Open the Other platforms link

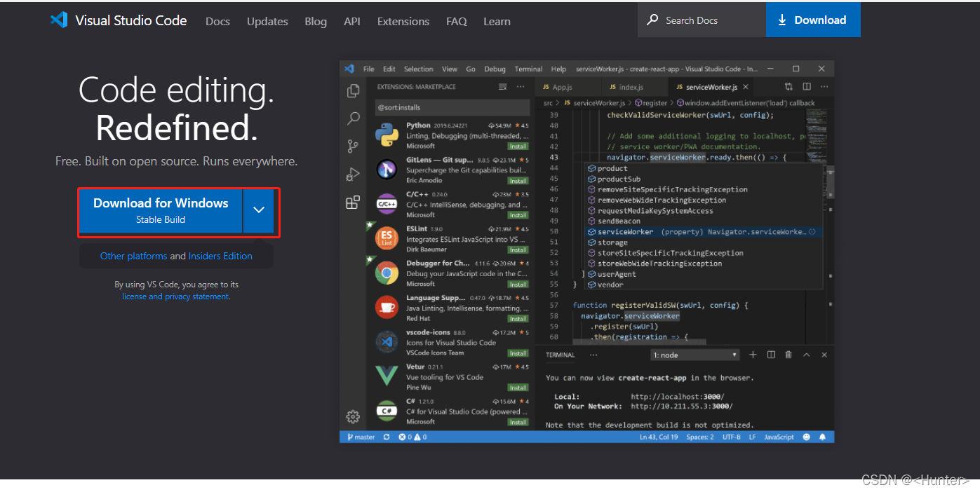(134, 256)
